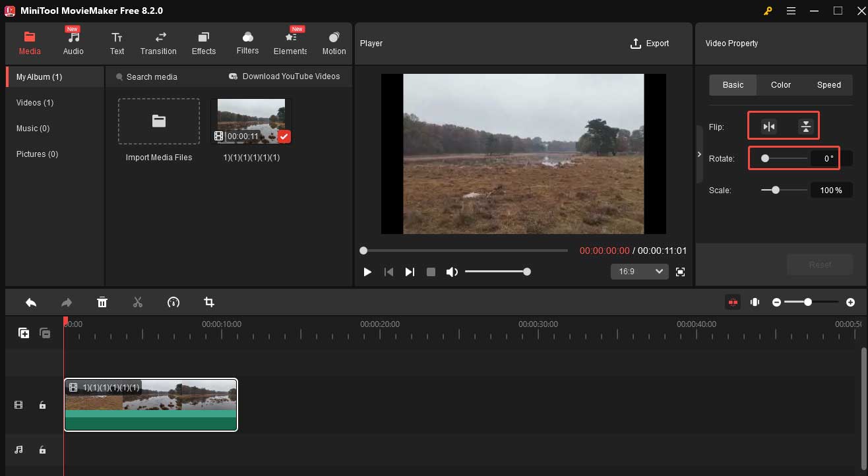
Task: Click the Export button
Action: 650,44
